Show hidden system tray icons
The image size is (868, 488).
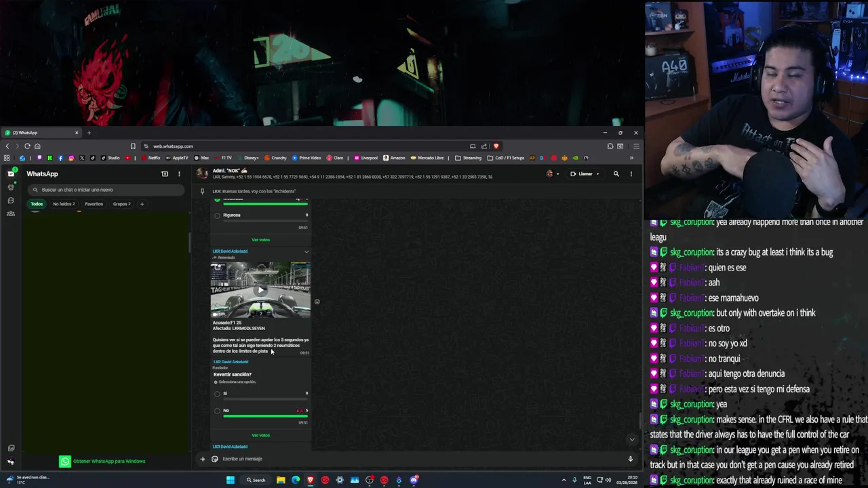[564, 481]
